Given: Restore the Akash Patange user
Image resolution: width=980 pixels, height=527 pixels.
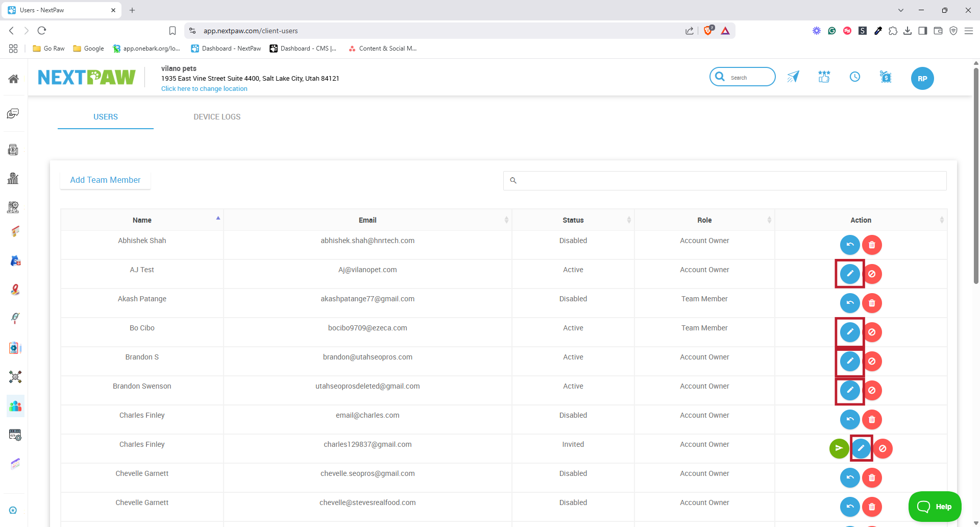Looking at the screenshot, I should pos(850,303).
